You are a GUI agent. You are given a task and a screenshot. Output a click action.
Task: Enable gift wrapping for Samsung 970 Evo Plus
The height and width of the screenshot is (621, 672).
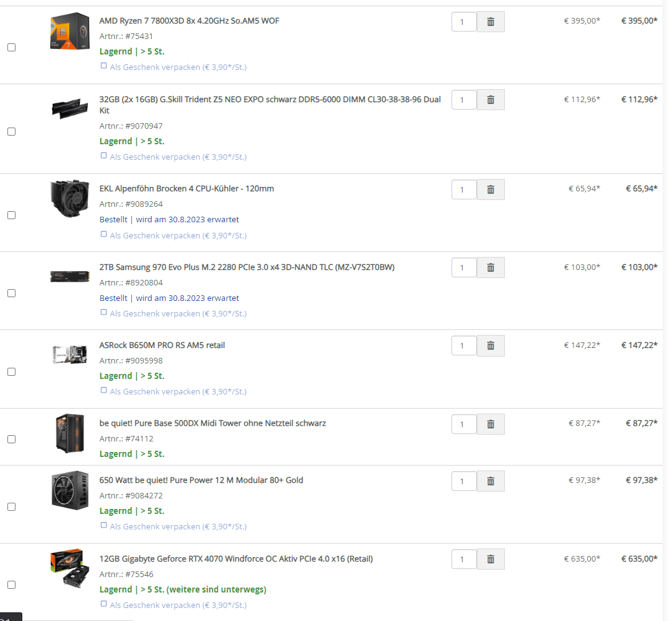click(103, 313)
